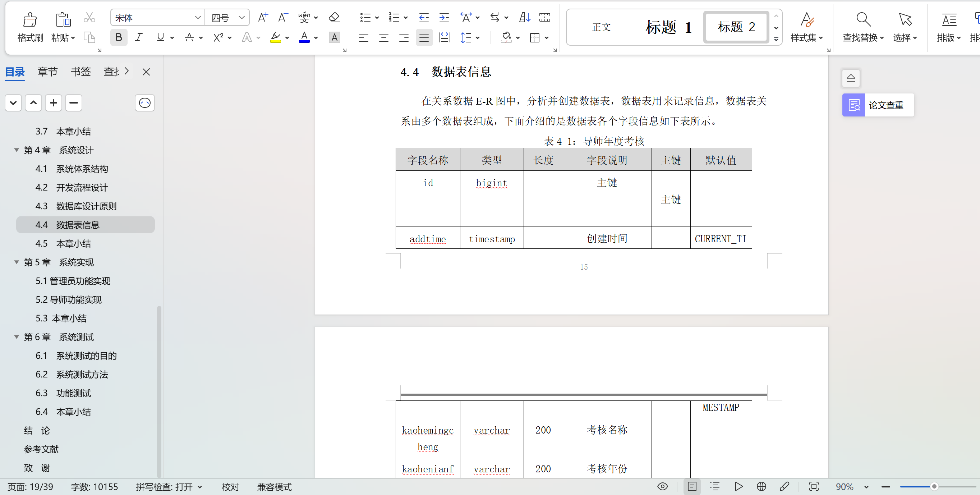Toggle strikethrough formatting

(x=189, y=37)
